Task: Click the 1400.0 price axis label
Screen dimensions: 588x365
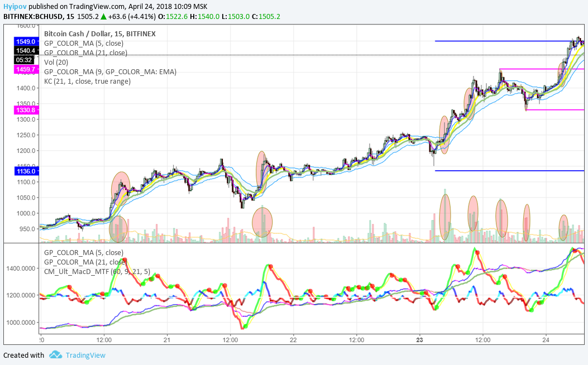Action: pyautogui.click(x=26, y=88)
